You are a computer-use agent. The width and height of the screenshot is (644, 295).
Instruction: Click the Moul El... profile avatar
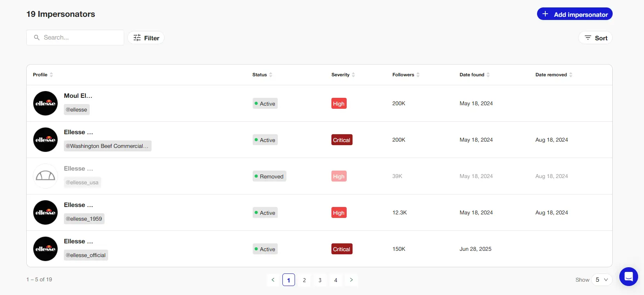pos(45,103)
